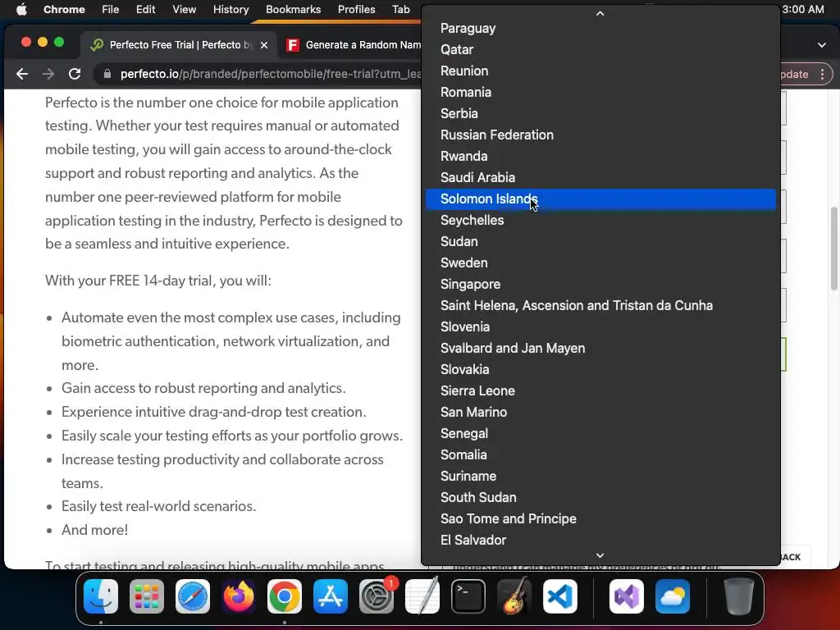Screen dimensions: 840x630
Task: Select Slovakia option
Action: (x=600, y=370)
